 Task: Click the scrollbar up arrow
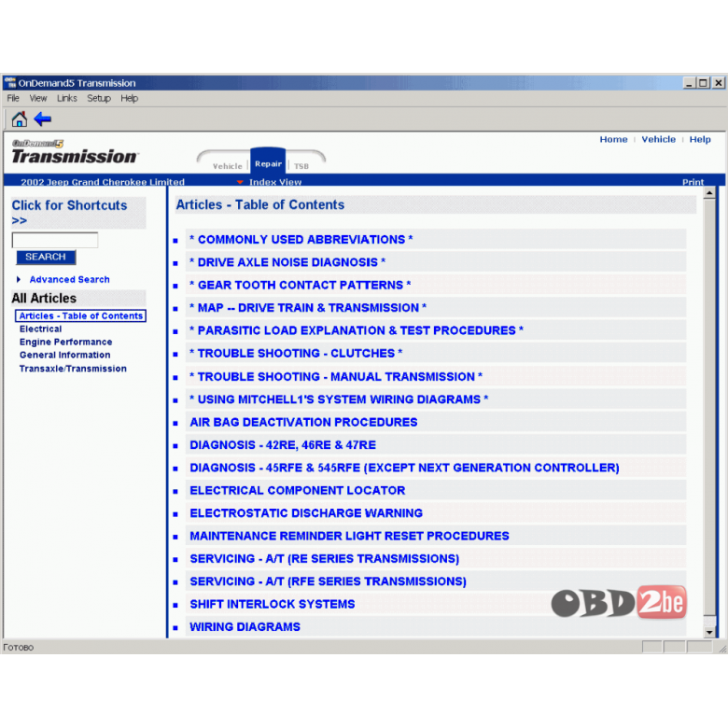709,192
